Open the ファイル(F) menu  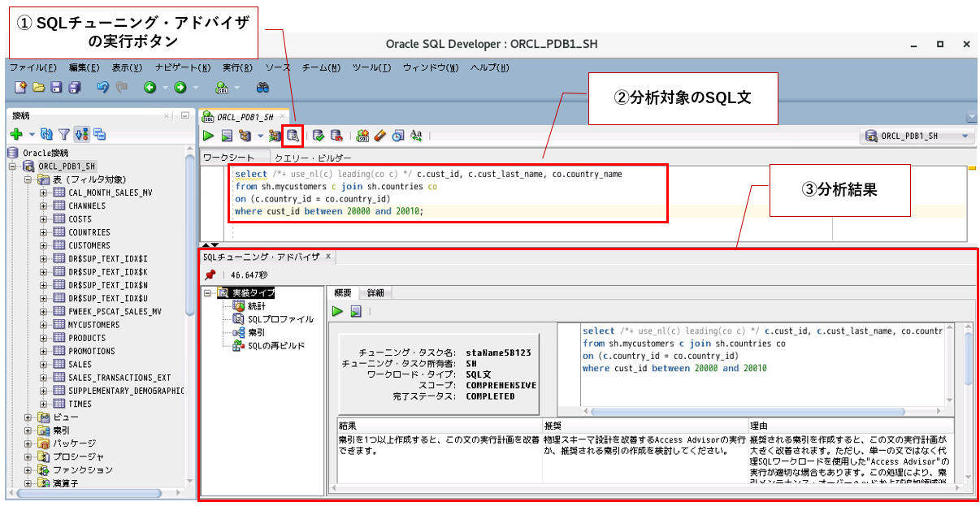point(33,67)
